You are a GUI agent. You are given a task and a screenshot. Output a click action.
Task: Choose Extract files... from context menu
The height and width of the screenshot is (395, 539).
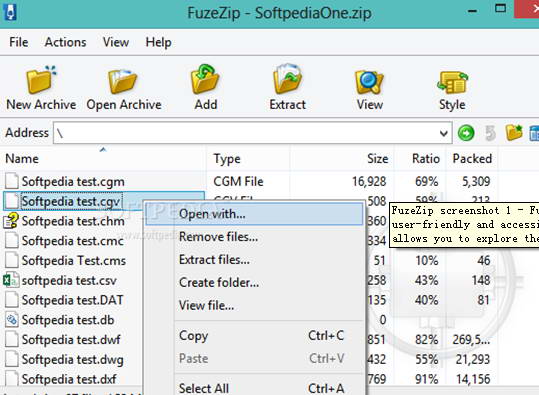tap(254, 260)
